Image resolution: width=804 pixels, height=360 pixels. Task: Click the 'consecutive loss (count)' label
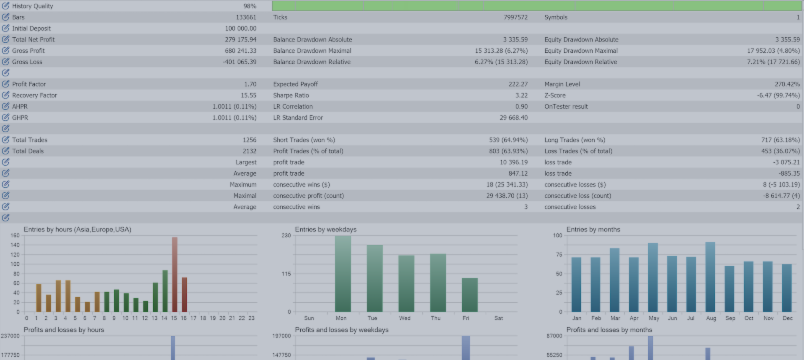[578, 196]
